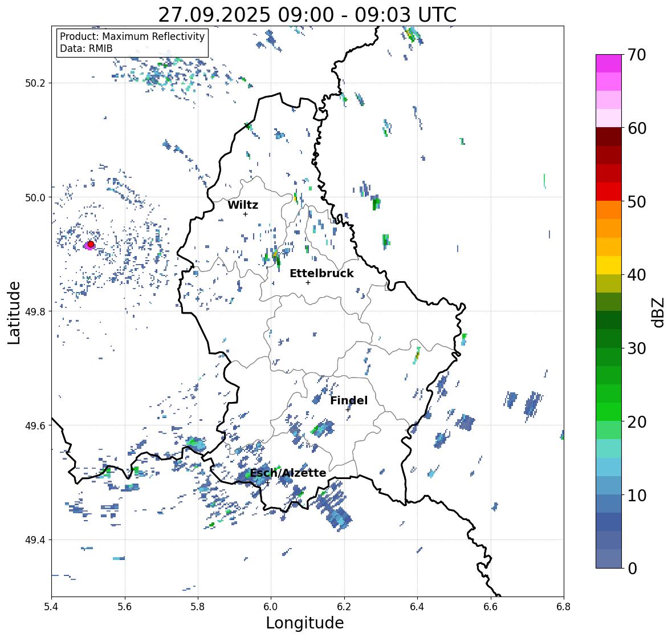
Task: Click the 'Data: RMIB' text
Action: coord(86,48)
